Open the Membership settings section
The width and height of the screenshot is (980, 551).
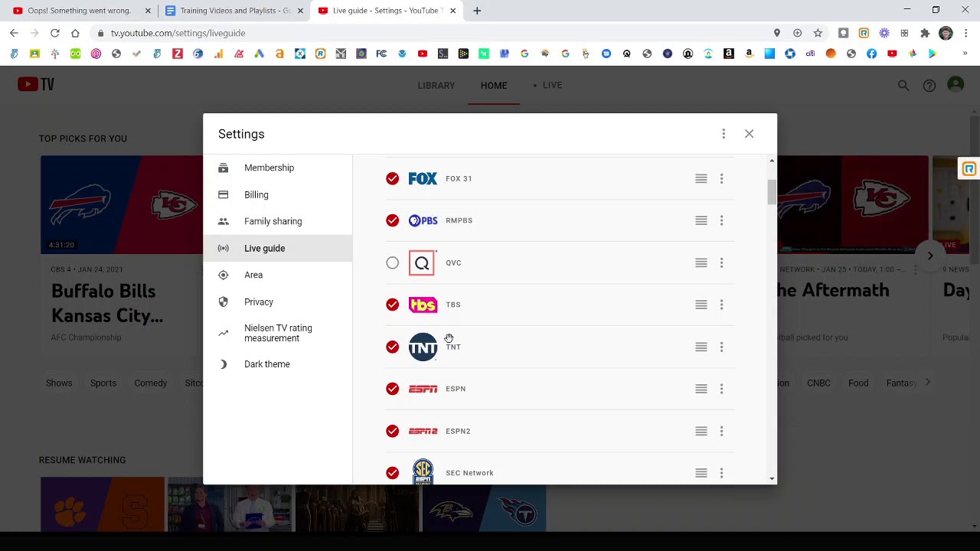(277, 168)
